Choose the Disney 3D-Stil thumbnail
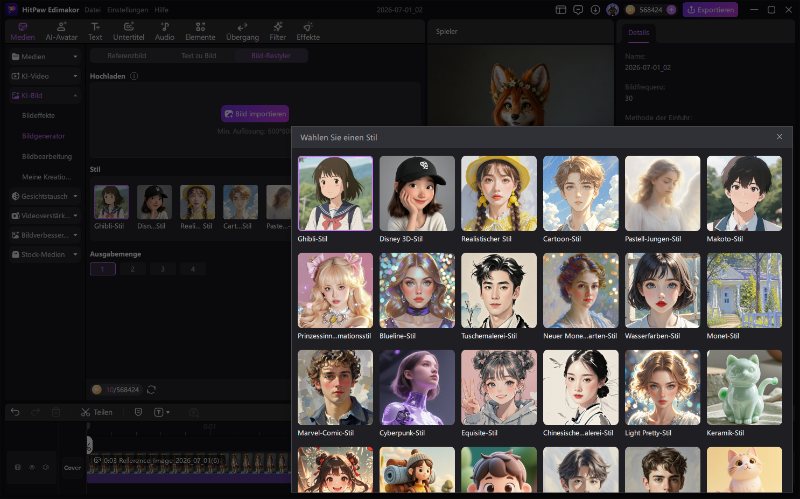This screenshot has height=499, width=800. pyautogui.click(x=417, y=193)
